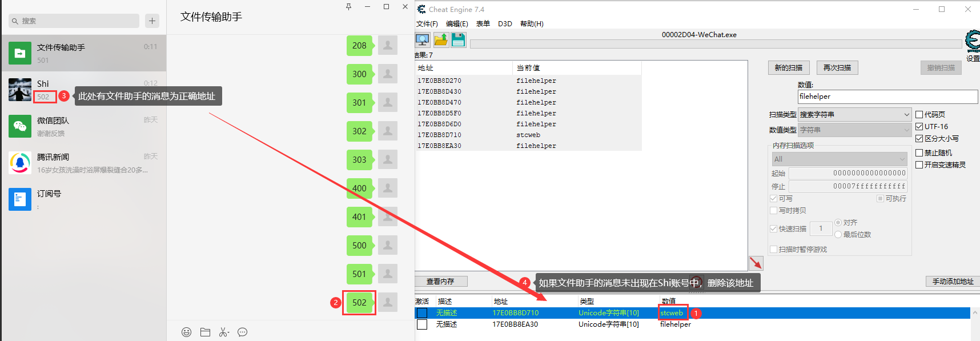Click the WeChat Team avatar icon
Image resolution: width=980 pixels, height=341 pixels.
tap(20, 126)
